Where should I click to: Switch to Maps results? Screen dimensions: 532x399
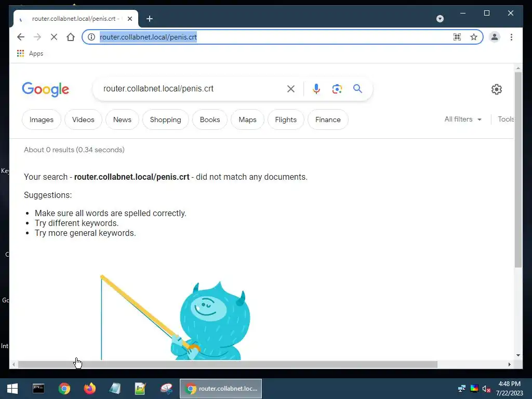247,119
